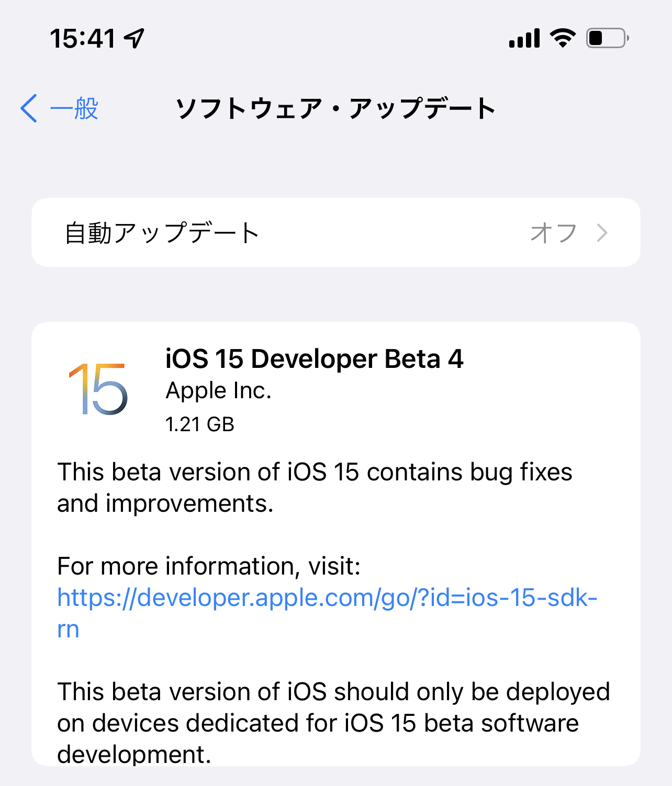Tap the cellular signal bars icon
Screen dimensions: 672x786
tap(524, 38)
